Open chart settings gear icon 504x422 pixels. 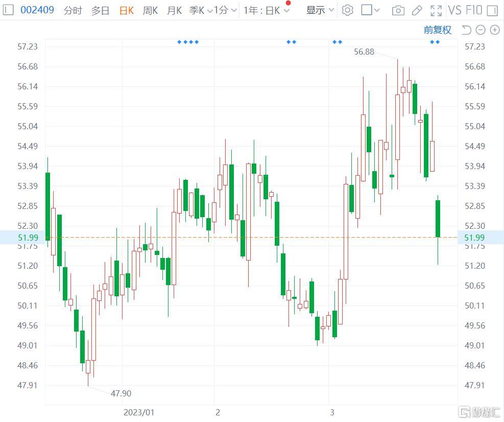(347, 10)
